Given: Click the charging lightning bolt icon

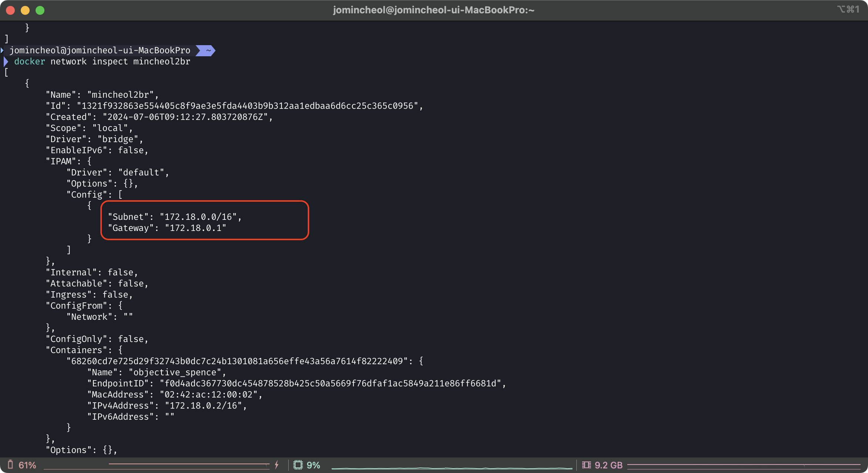Looking at the screenshot, I should (x=277, y=465).
